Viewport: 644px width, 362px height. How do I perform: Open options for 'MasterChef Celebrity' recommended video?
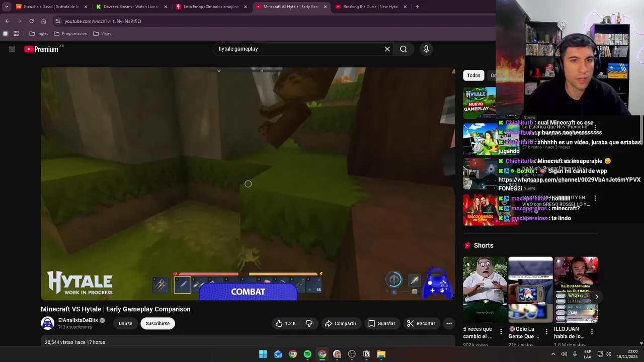point(595,199)
